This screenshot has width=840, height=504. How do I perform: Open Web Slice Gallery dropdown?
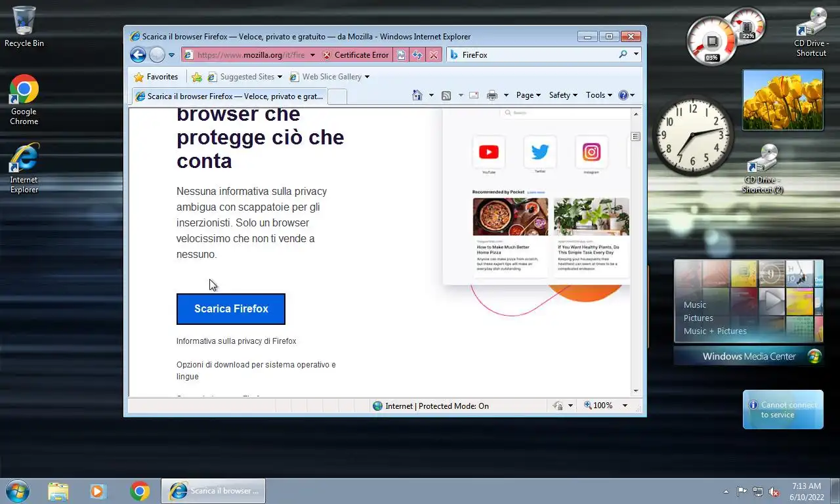(329, 77)
